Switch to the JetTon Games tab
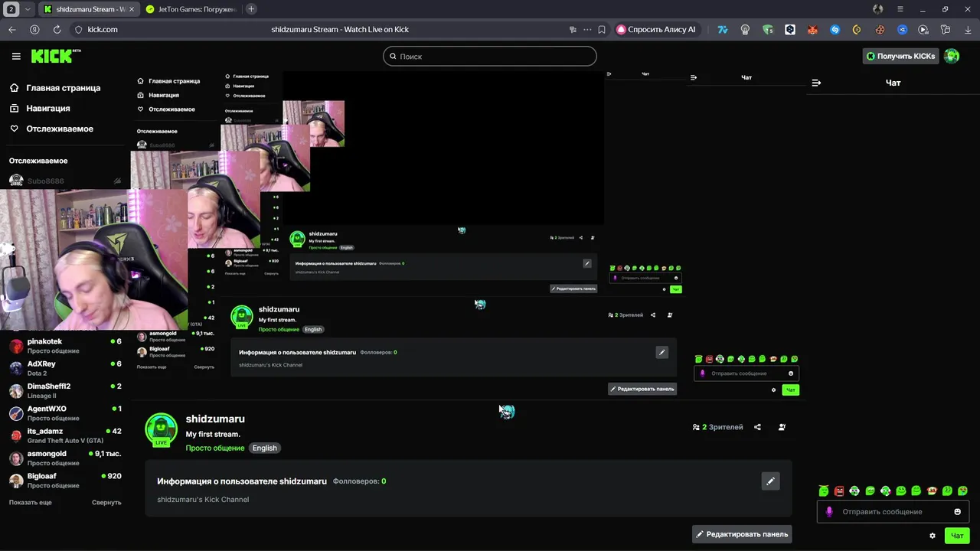The width and height of the screenshot is (980, 551). (x=191, y=9)
